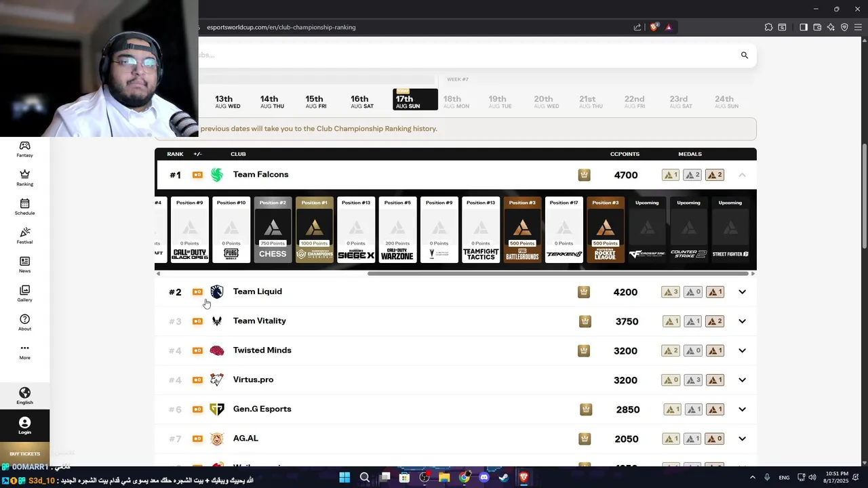Click Team Falcons gold medal count
Screen dimensions: 868x488
[x=671, y=175]
